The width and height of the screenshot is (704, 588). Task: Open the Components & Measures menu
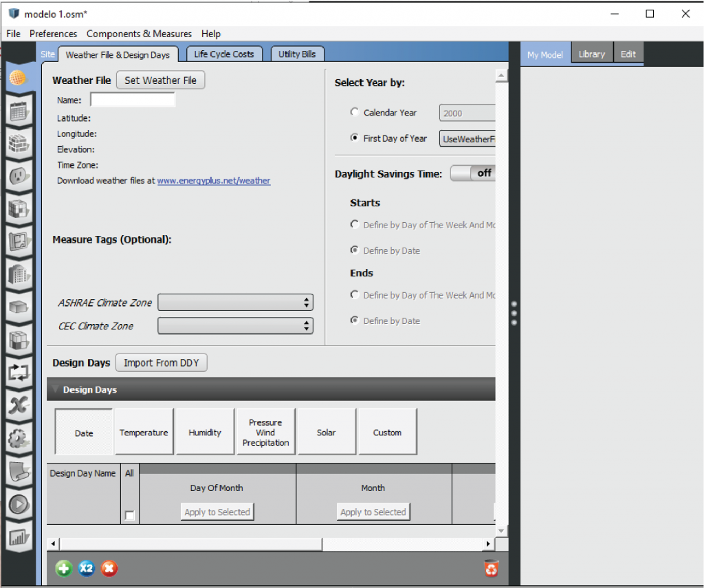click(x=139, y=34)
